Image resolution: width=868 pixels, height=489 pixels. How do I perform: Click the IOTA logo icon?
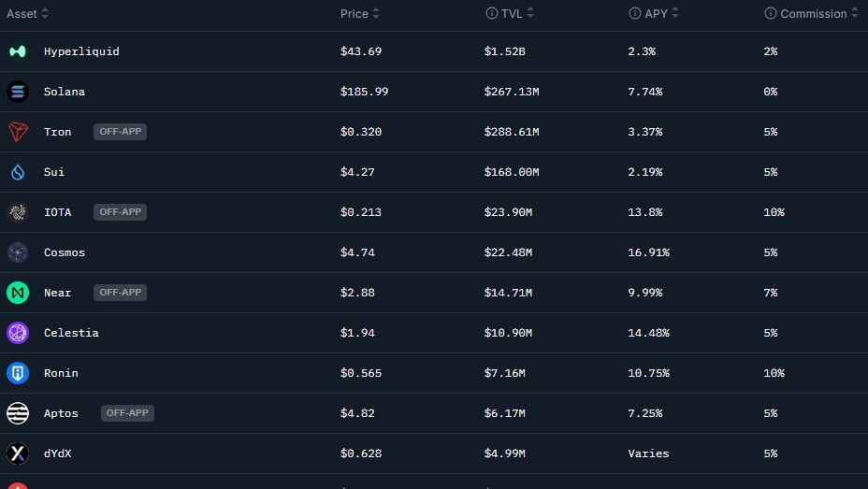pos(18,212)
